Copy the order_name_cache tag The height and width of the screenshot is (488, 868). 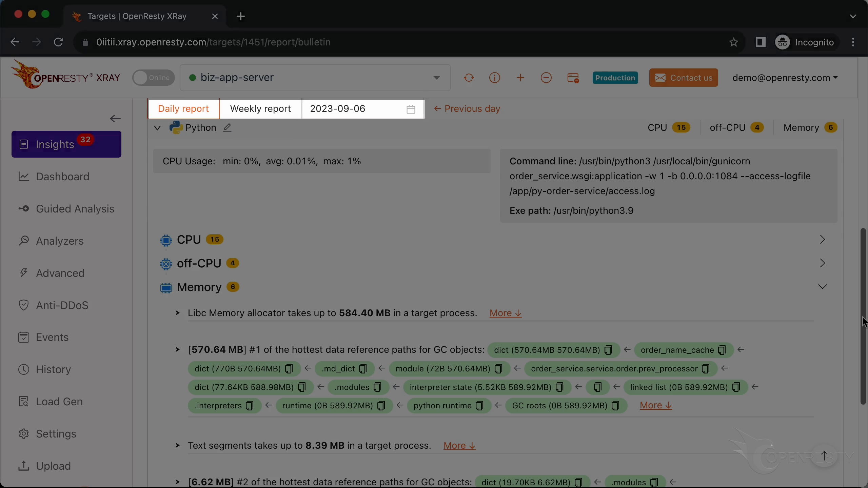pos(722,350)
